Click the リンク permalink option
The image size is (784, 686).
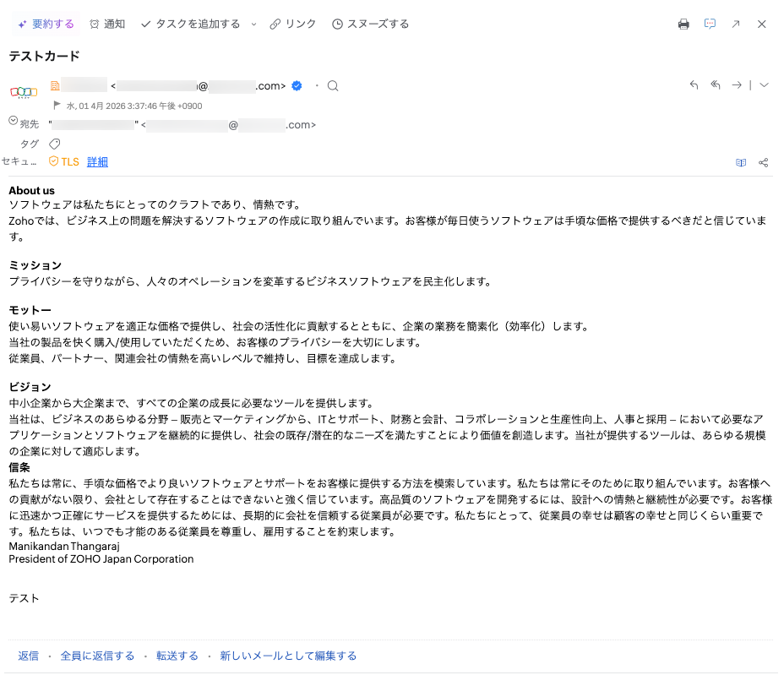point(293,24)
